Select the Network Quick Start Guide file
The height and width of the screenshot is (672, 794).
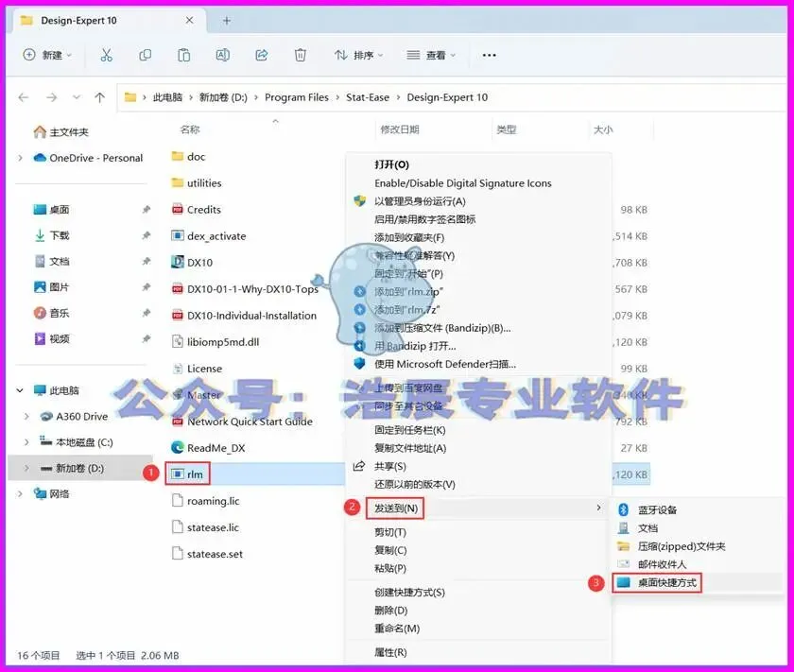click(x=250, y=422)
